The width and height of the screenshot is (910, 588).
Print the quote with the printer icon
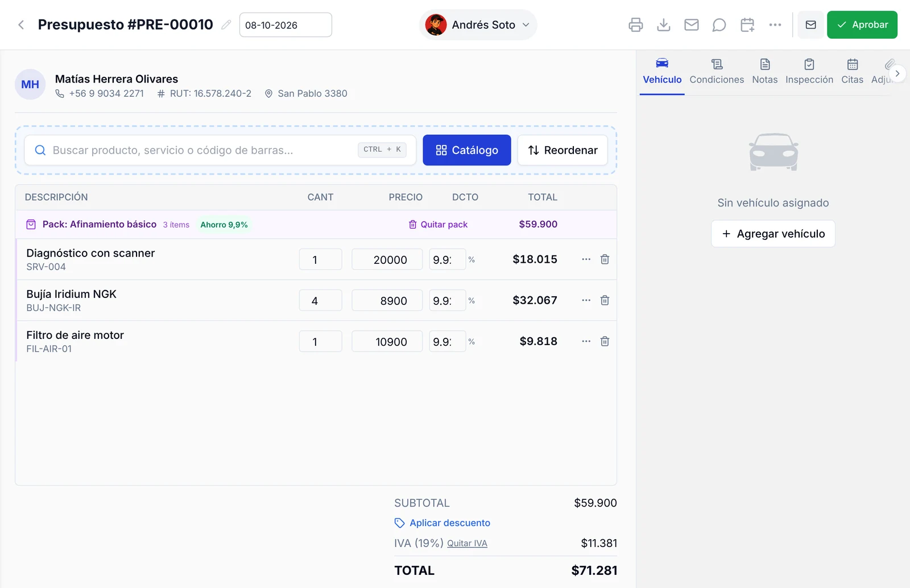tap(636, 25)
